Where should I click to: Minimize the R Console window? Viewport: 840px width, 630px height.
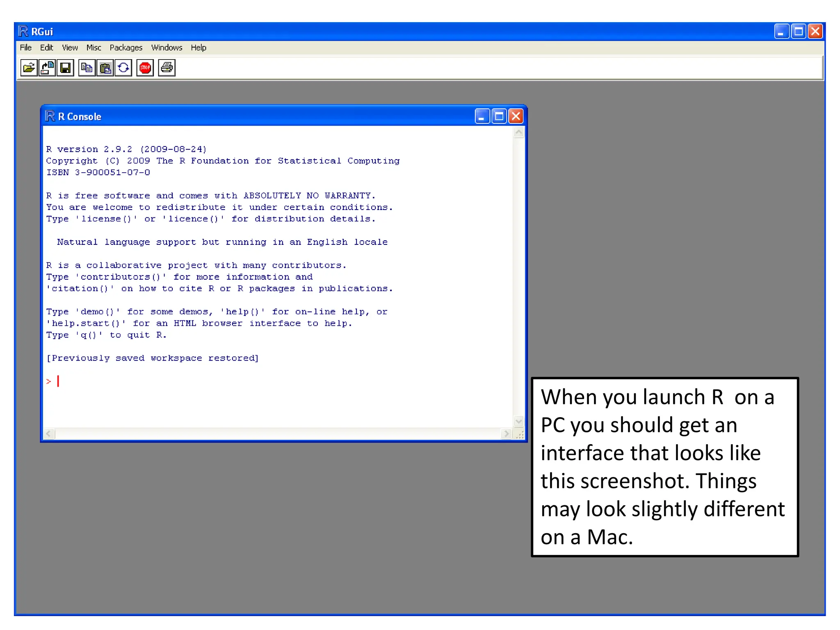(482, 116)
